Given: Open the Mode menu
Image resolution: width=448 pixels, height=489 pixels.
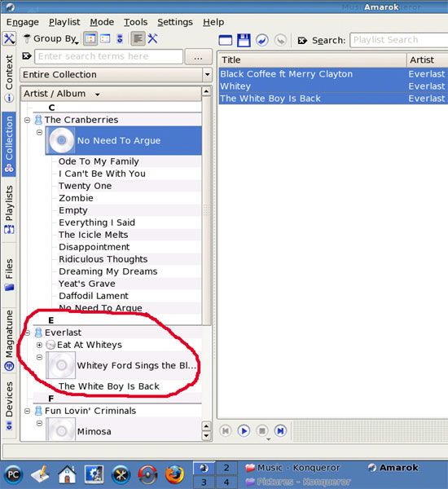Looking at the screenshot, I should 102,22.
